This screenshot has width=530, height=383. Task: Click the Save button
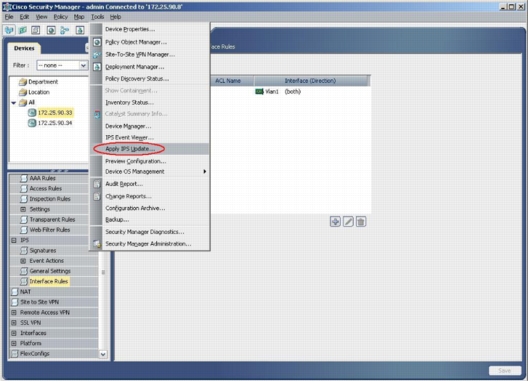pyautogui.click(x=505, y=372)
